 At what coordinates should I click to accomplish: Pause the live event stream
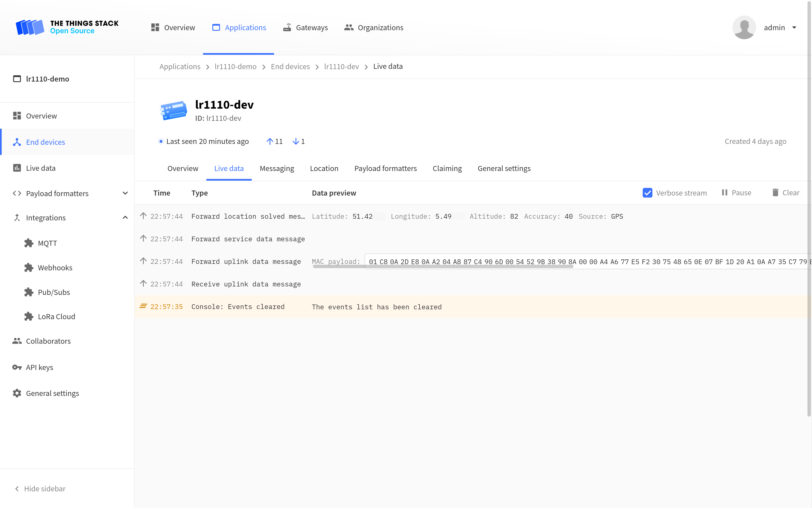tap(736, 192)
